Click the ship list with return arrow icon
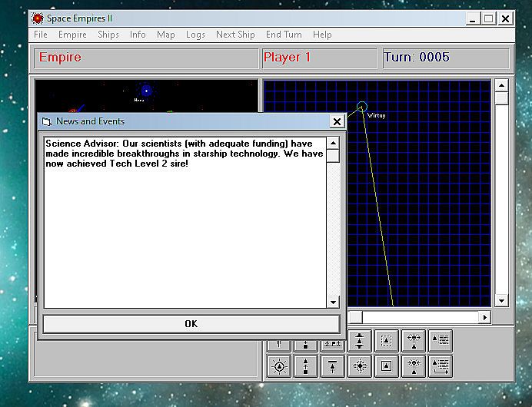The height and width of the screenshot is (407, 532). (441, 366)
